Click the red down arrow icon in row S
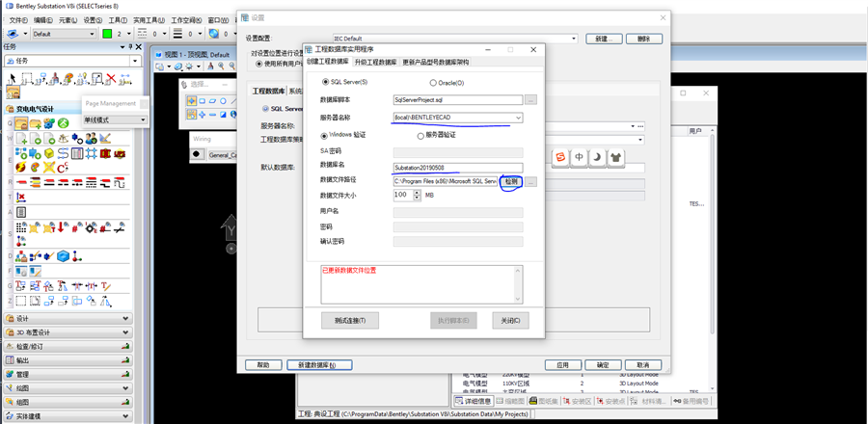The image size is (868, 424). pos(63,227)
